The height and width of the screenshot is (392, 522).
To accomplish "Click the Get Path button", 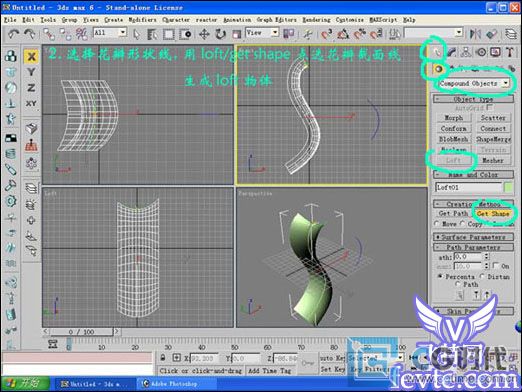I will (x=453, y=213).
